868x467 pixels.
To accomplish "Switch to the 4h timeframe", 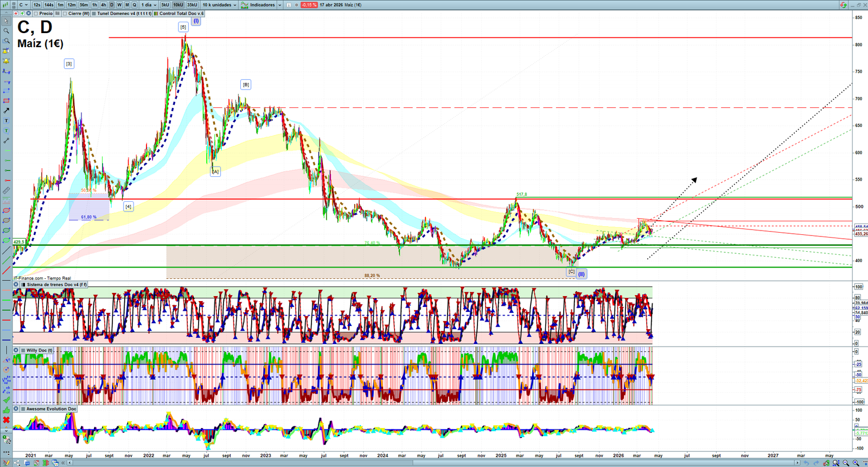I will (x=103, y=5).
